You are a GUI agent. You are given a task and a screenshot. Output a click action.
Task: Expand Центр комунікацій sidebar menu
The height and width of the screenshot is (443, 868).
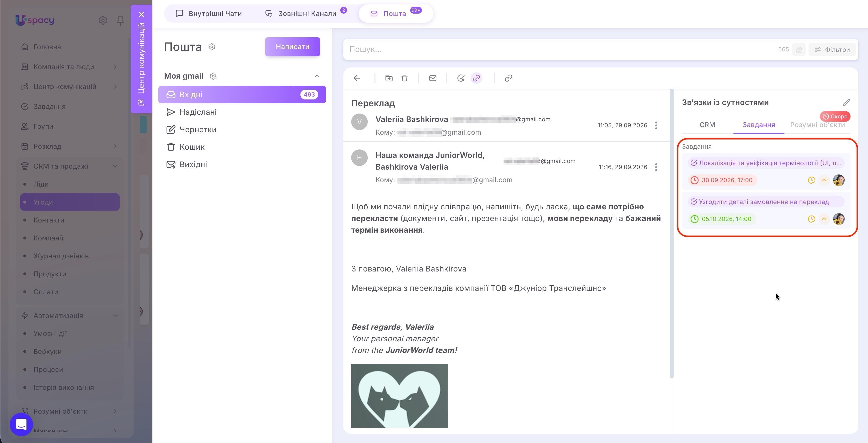point(115,87)
